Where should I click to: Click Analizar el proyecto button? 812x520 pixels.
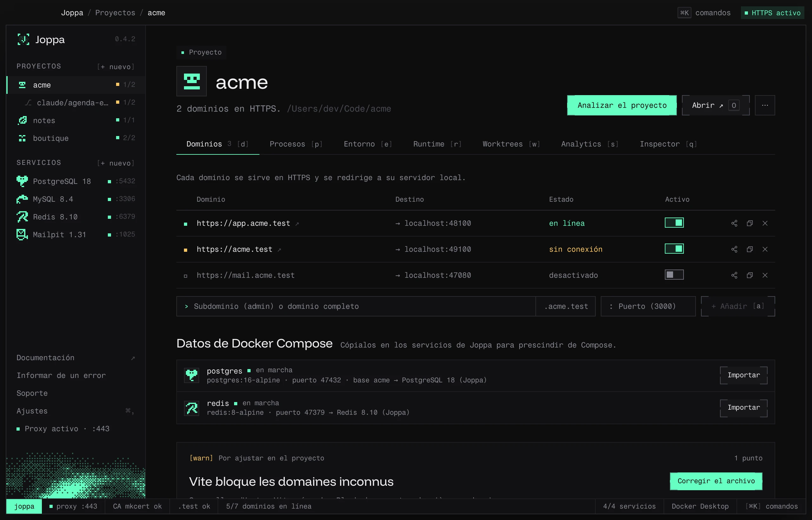click(622, 105)
